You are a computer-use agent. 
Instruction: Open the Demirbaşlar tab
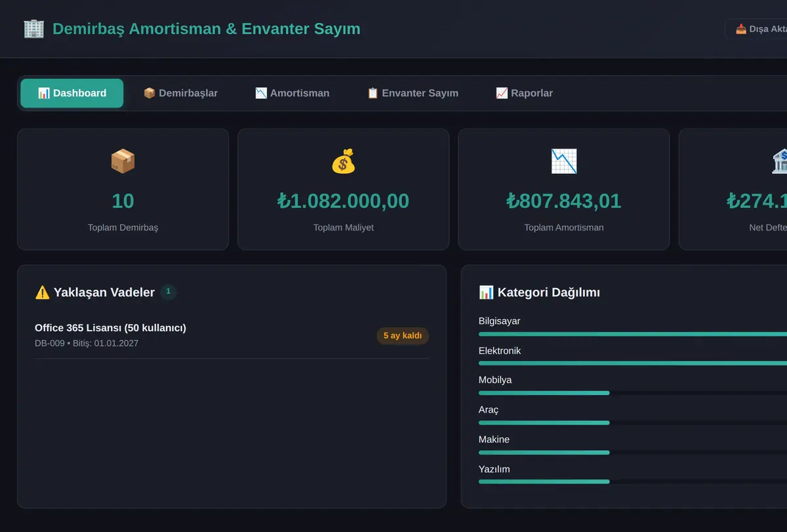(180, 93)
